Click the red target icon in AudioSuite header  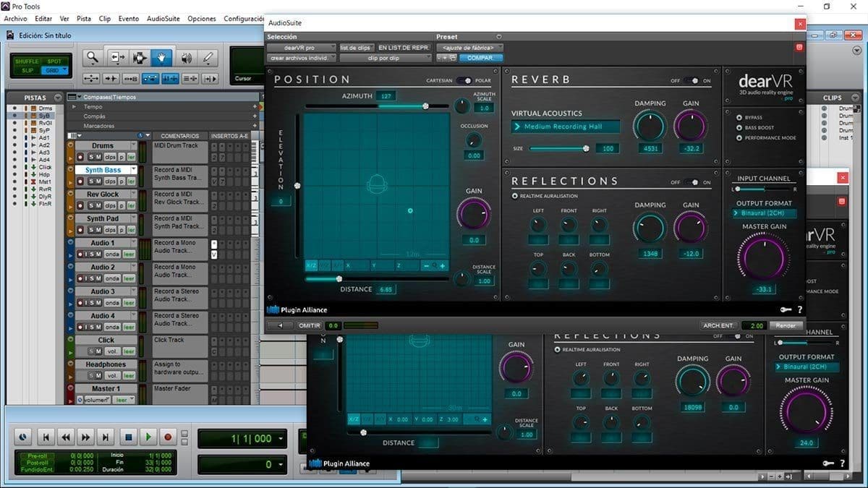pyautogui.click(x=799, y=47)
